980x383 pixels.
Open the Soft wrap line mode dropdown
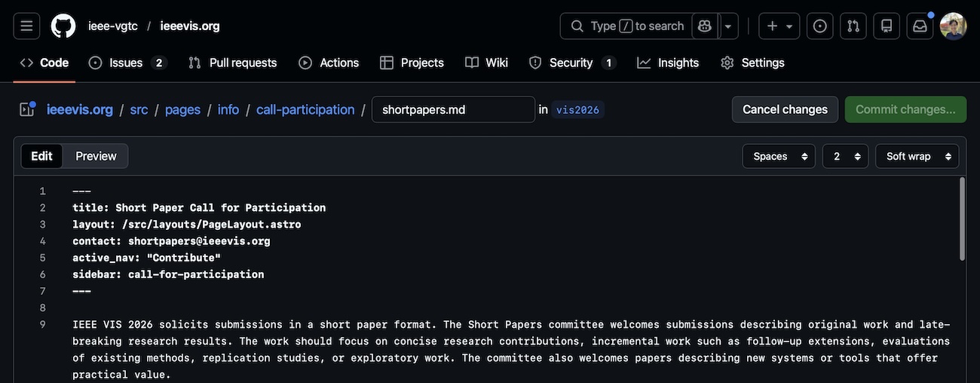[917, 156]
